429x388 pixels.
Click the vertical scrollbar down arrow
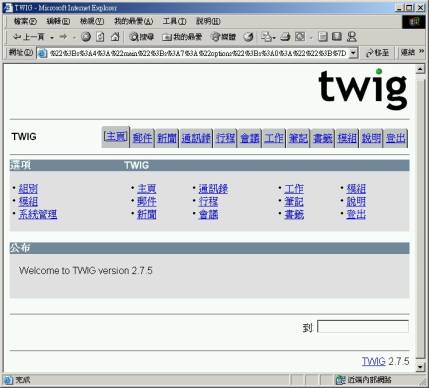click(x=420, y=367)
